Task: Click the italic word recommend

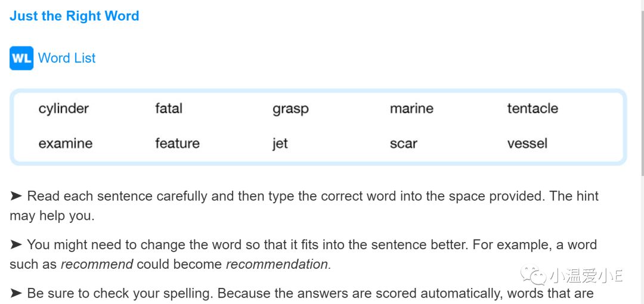Action: click(x=97, y=264)
